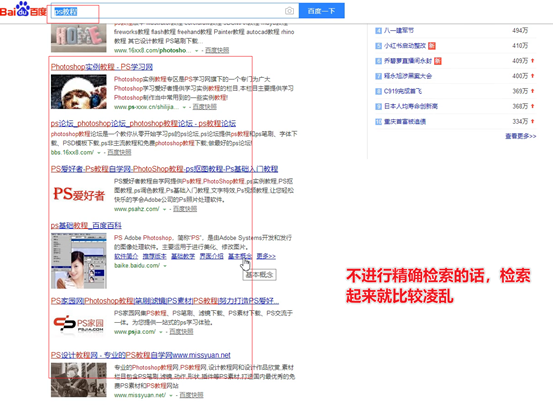Expand dropdown arrow after www.psahz.com URL
This screenshot has width=553, height=405.
click(164, 210)
